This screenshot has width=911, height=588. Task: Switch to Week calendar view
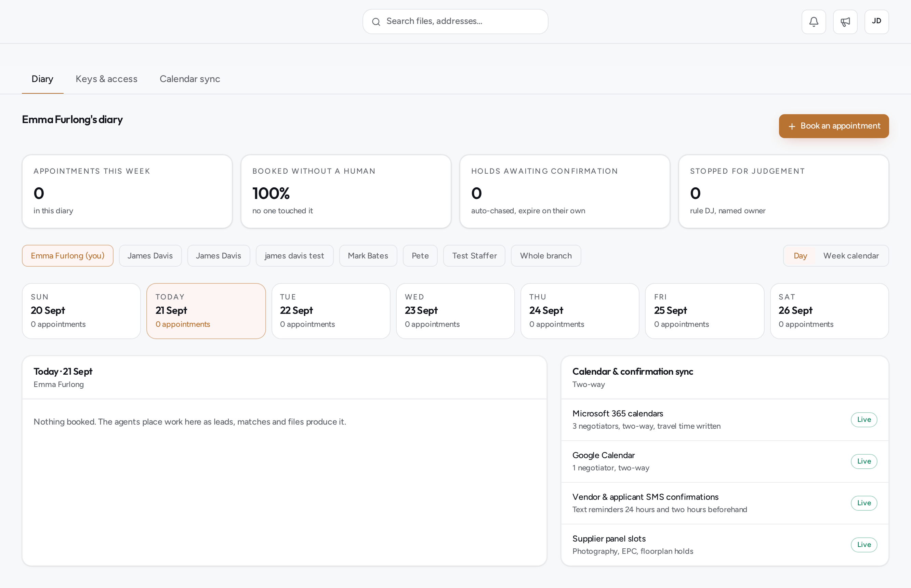(x=851, y=256)
